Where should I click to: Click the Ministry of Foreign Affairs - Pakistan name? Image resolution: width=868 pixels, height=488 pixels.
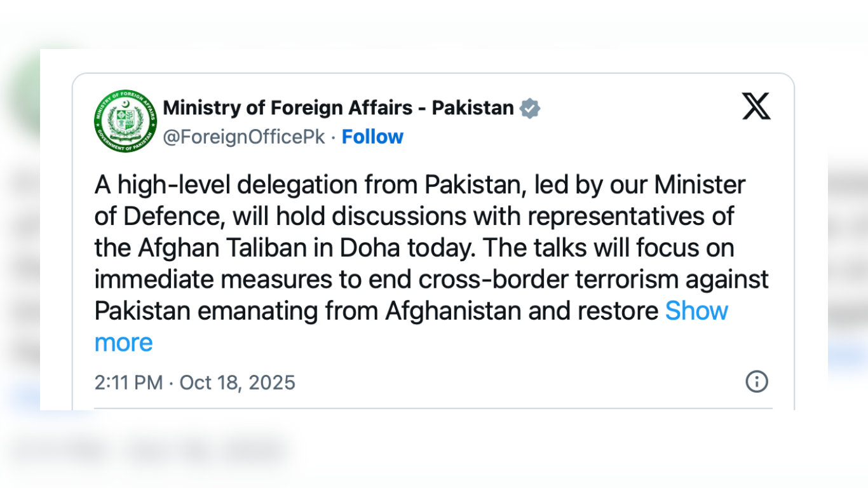(338, 108)
